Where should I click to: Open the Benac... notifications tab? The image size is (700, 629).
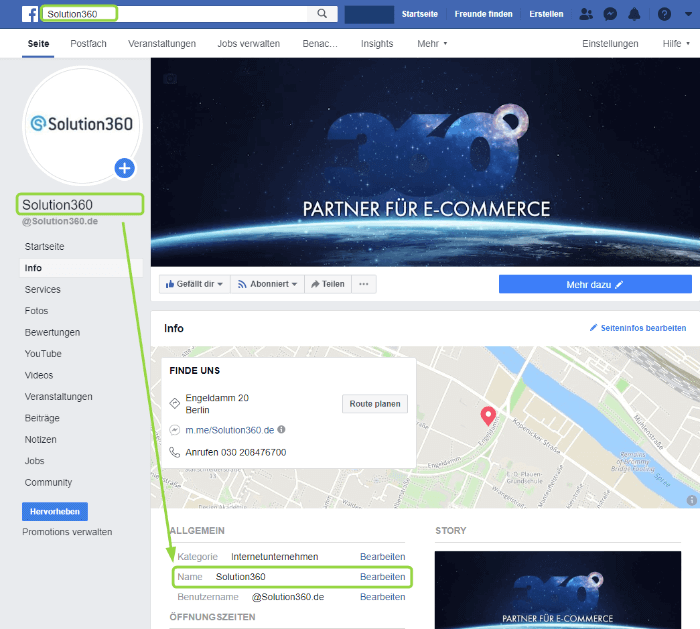pyautogui.click(x=320, y=44)
